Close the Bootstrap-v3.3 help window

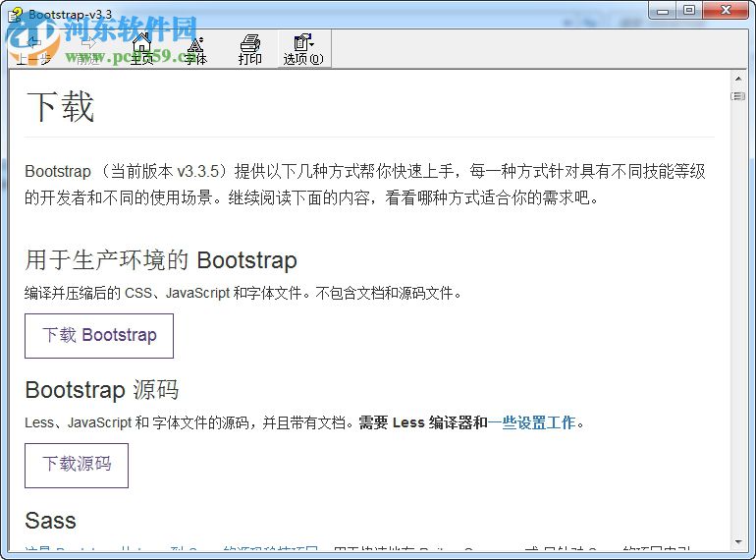point(727,11)
